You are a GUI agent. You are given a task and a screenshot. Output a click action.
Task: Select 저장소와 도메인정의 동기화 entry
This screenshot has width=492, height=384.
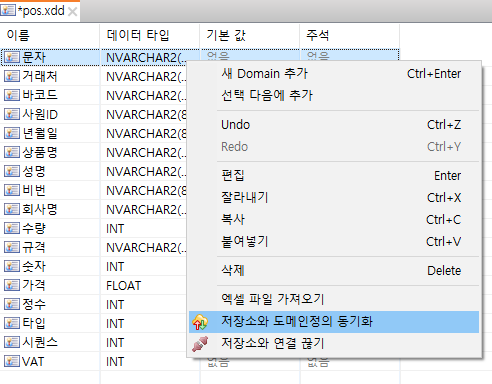click(x=334, y=322)
